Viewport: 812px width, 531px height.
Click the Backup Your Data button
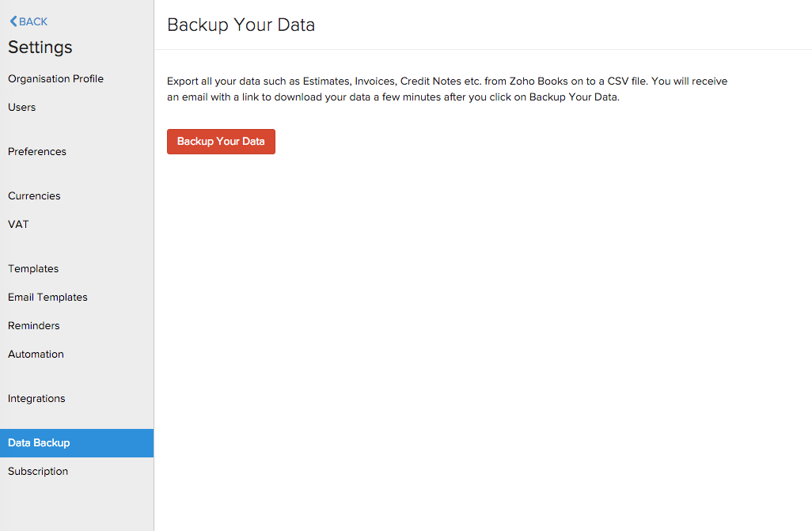pos(221,142)
